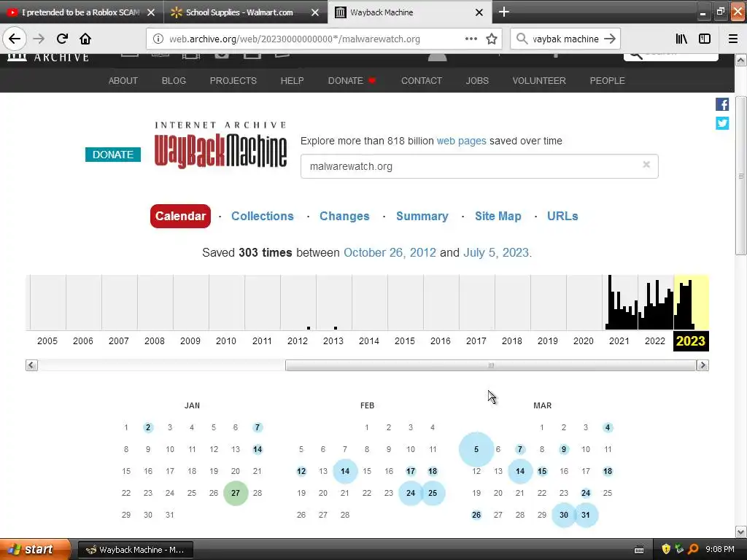
Task: Click the malwarewatch.org Wayback search field
Action: coord(479,166)
